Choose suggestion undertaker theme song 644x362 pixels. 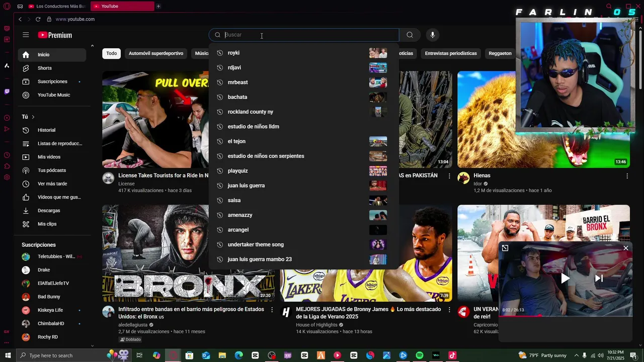303,244
